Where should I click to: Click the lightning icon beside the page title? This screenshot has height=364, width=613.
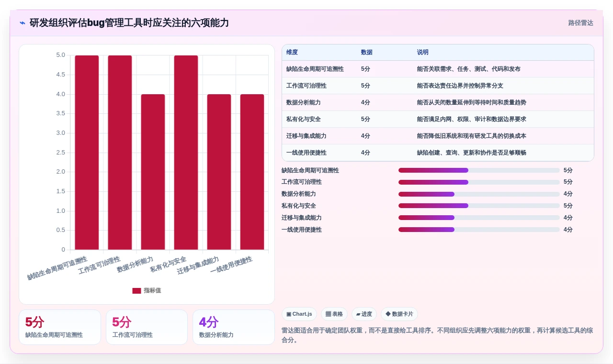(x=23, y=23)
